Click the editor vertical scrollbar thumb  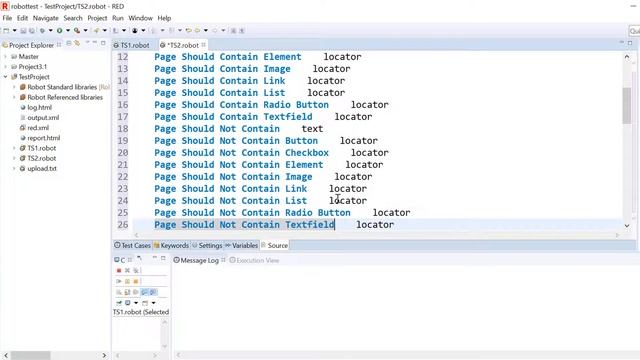coord(627,105)
